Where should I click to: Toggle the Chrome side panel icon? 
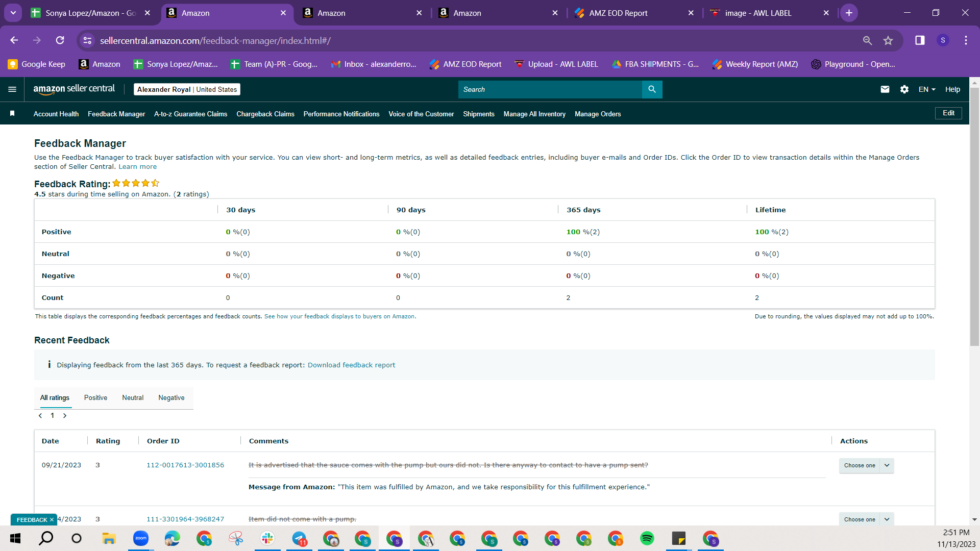[920, 40]
